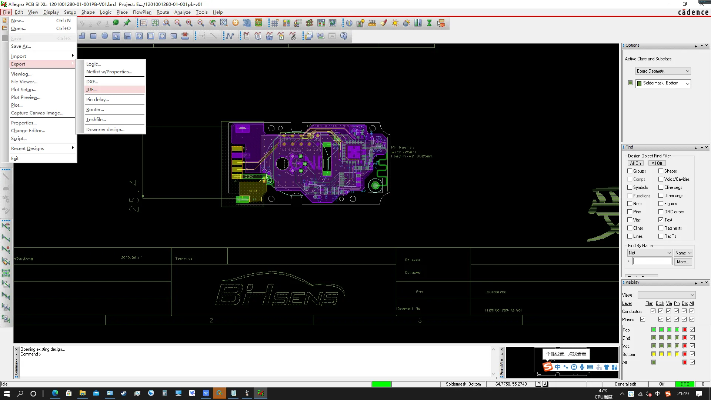Enable the Groups checkbox in Find panel

[x=630, y=171]
